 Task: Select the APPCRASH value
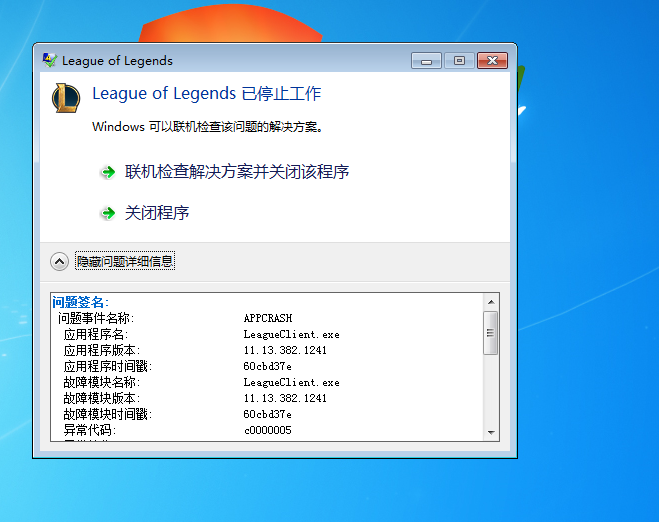(x=268, y=318)
